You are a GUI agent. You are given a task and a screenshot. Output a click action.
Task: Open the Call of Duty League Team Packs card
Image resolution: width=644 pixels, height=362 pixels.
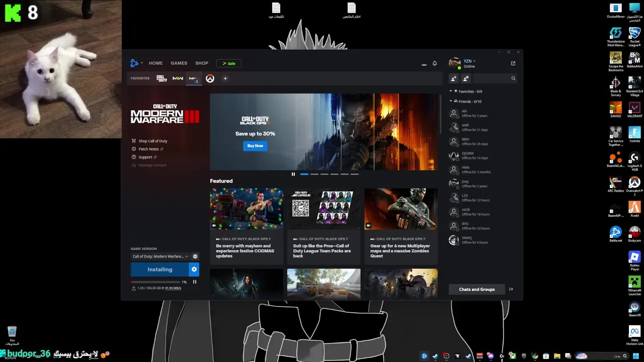[324, 225]
